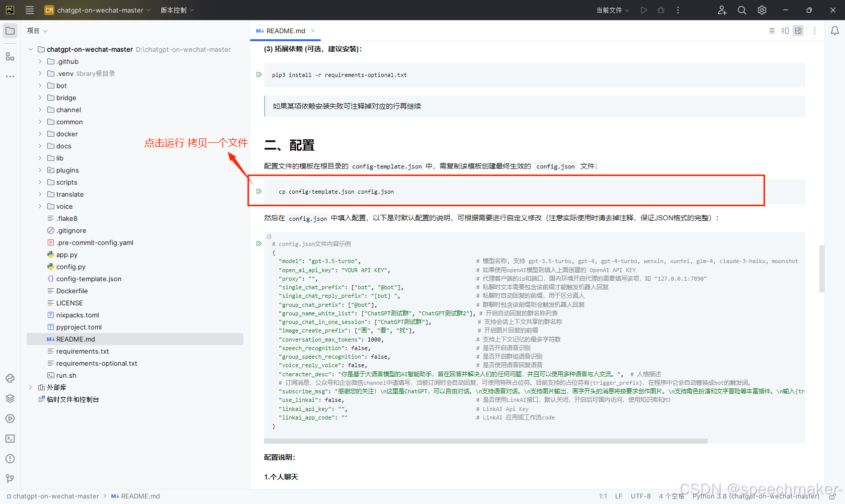Open 临时文件和控制台 node
Image resolution: width=845 pixels, height=504 pixels.
[72, 399]
